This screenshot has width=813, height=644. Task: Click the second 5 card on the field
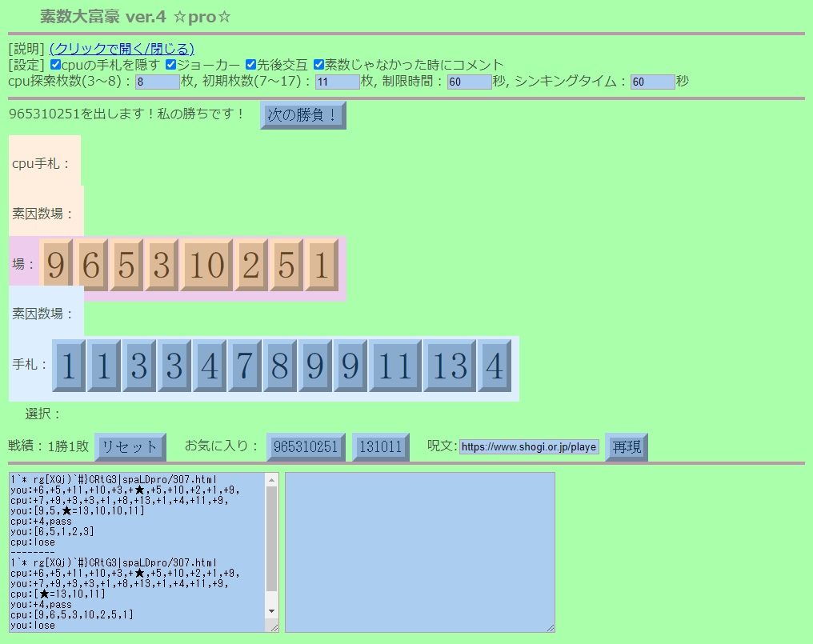click(286, 265)
